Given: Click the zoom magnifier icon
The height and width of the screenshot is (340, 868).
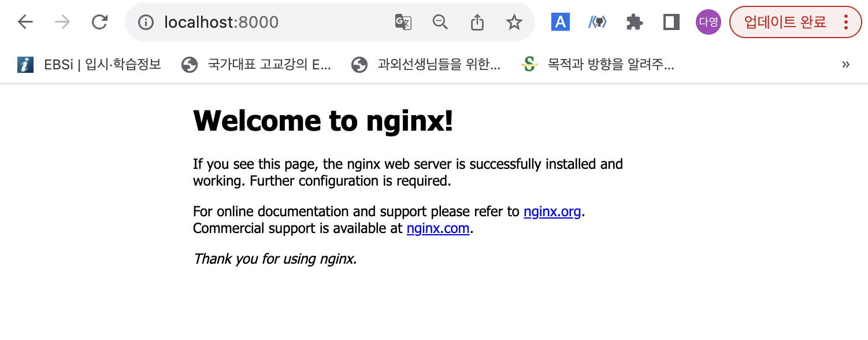Looking at the screenshot, I should (440, 22).
